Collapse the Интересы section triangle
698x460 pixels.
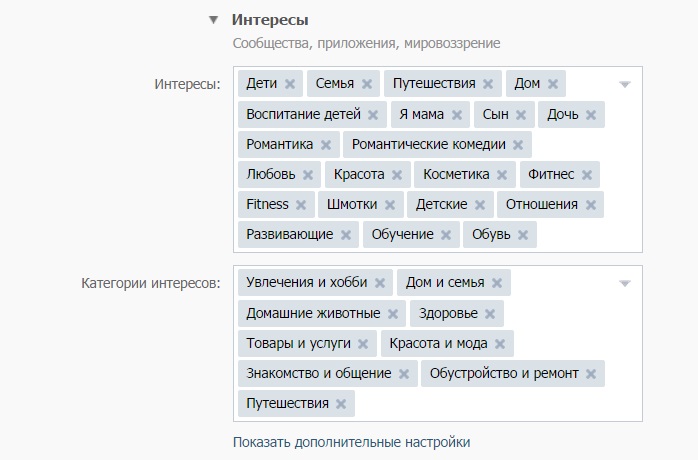point(213,20)
